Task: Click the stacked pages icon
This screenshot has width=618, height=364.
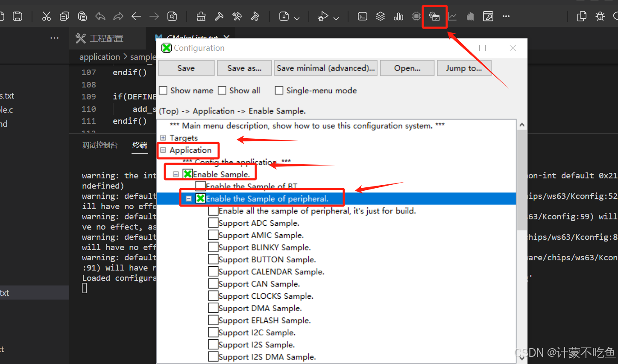Action: (470, 17)
